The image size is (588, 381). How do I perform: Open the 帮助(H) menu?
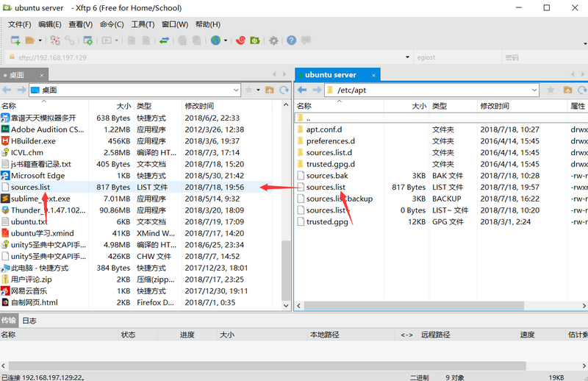pyautogui.click(x=208, y=24)
